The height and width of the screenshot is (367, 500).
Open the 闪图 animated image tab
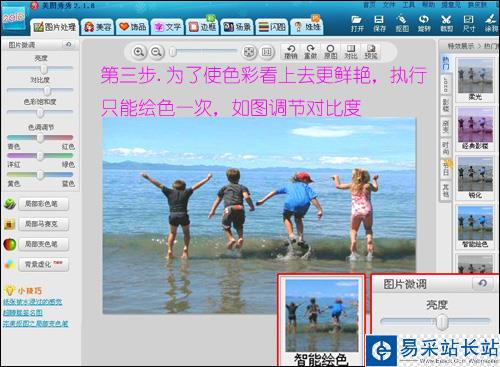point(272,27)
